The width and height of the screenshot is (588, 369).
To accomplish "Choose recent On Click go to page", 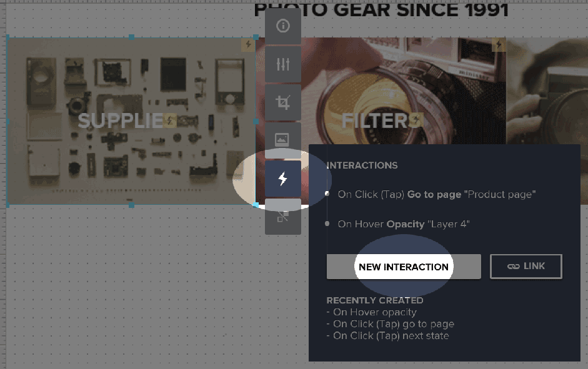I will click(x=394, y=323).
